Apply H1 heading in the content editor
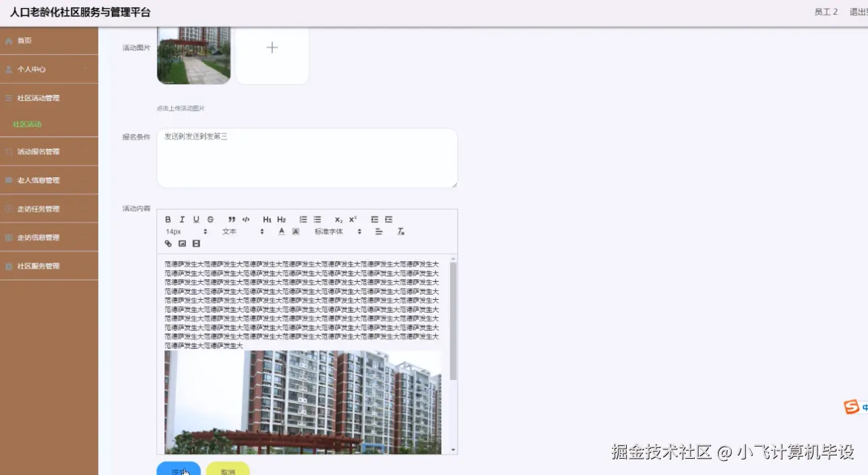Image resolution: width=868 pixels, height=475 pixels. coord(268,219)
